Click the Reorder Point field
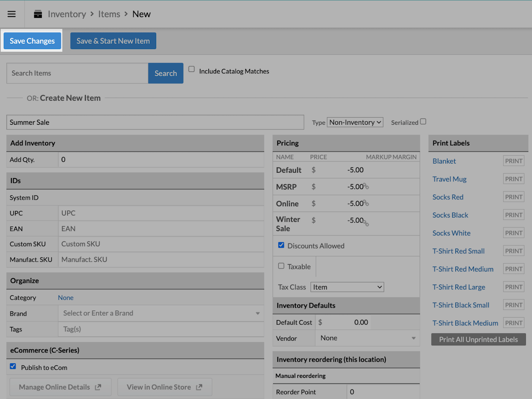 pos(383,392)
